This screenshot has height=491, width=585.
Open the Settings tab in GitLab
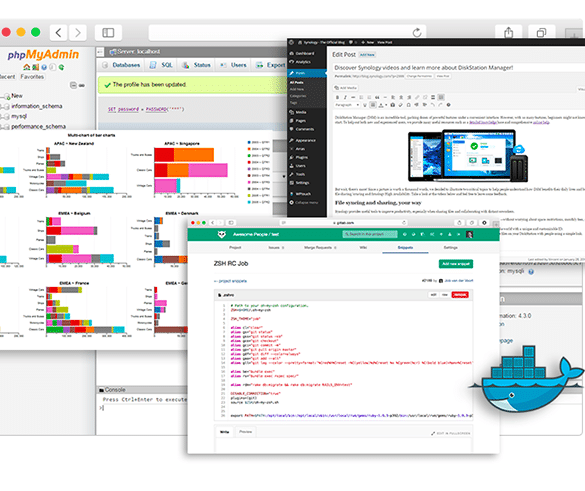tap(450, 248)
